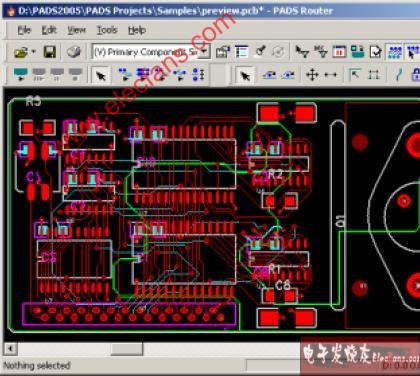Viewport: 420px width, 376px height.
Task: Save the design with floppy disk icon
Action: (x=49, y=52)
